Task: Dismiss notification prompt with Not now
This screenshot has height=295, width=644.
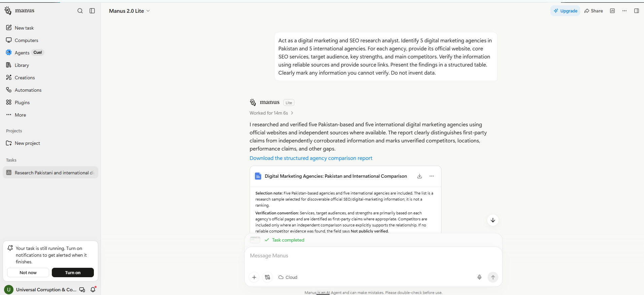Action: (x=28, y=272)
